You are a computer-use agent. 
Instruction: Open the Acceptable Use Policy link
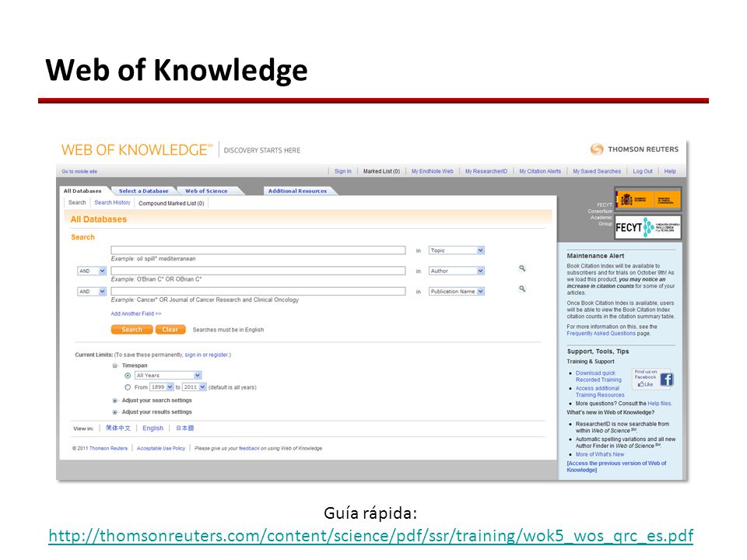click(161, 449)
